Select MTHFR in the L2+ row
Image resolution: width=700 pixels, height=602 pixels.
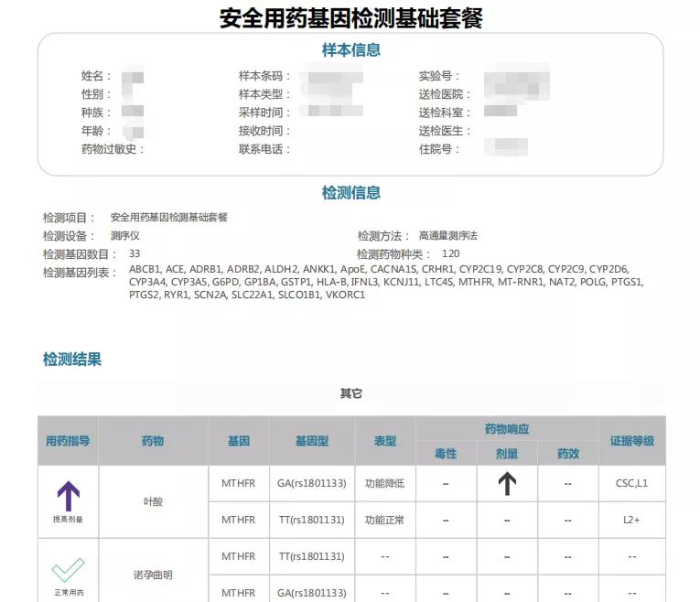click(239, 520)
